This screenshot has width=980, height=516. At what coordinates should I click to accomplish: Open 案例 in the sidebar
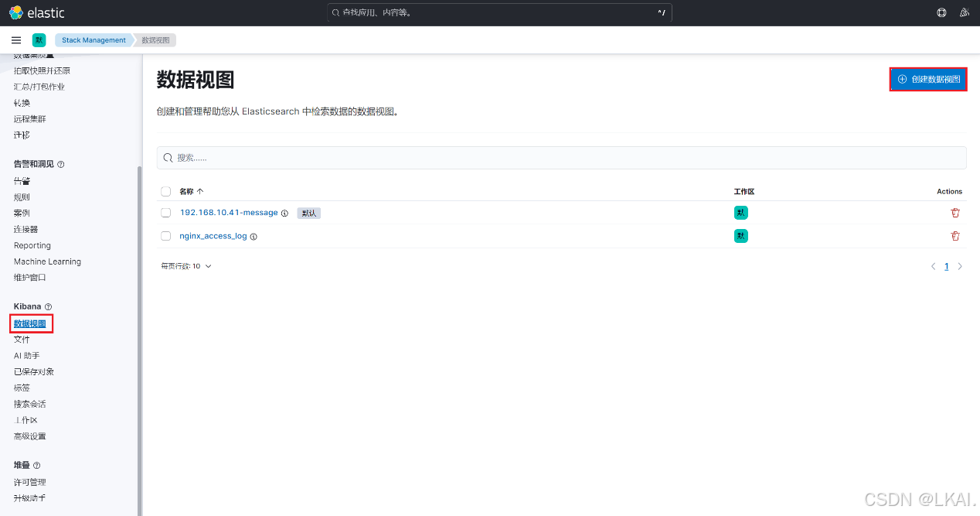[22, 213]
